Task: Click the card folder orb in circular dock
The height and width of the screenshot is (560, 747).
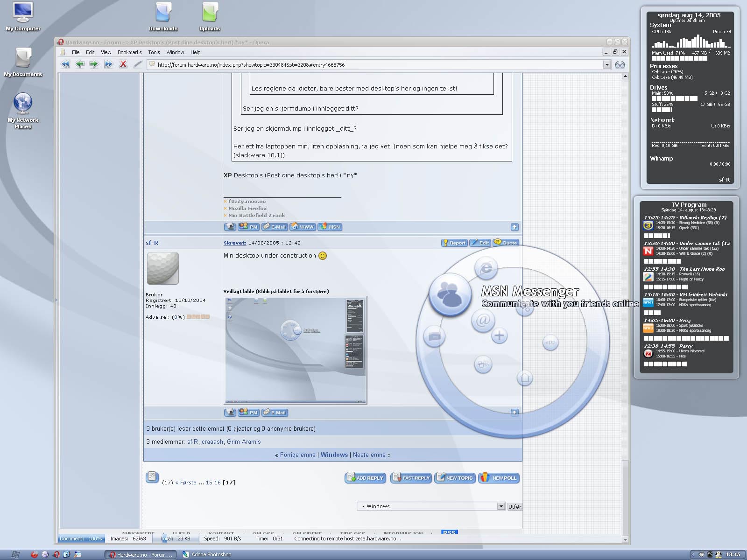Action: 434,336
